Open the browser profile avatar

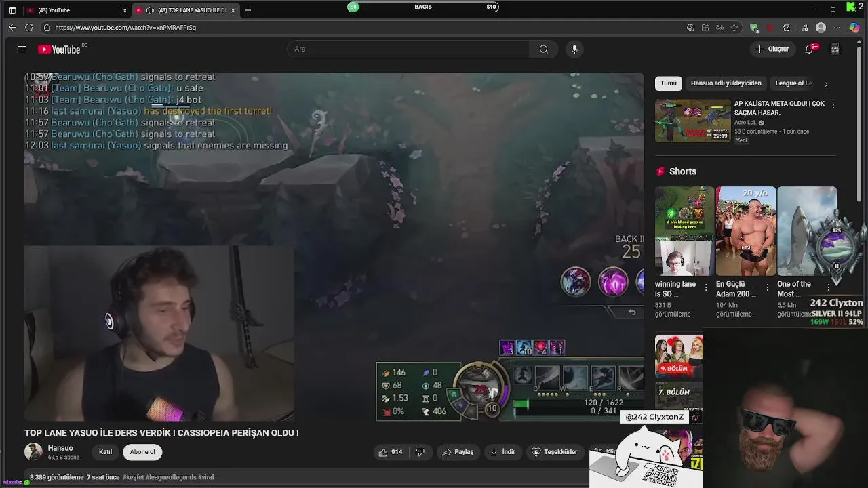point(821,28)
